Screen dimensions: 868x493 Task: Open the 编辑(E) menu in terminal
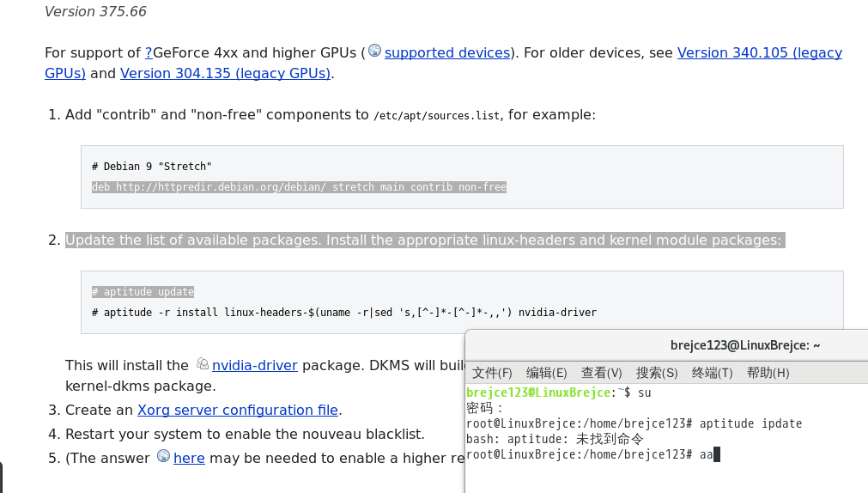tap(546, 373)
